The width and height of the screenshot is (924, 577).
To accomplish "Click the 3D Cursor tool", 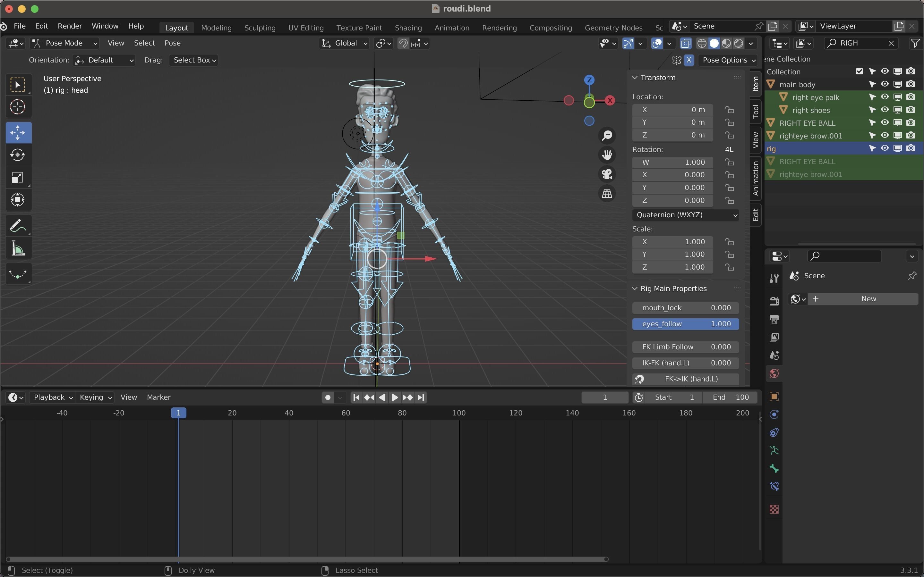I will tap(18, 107).
